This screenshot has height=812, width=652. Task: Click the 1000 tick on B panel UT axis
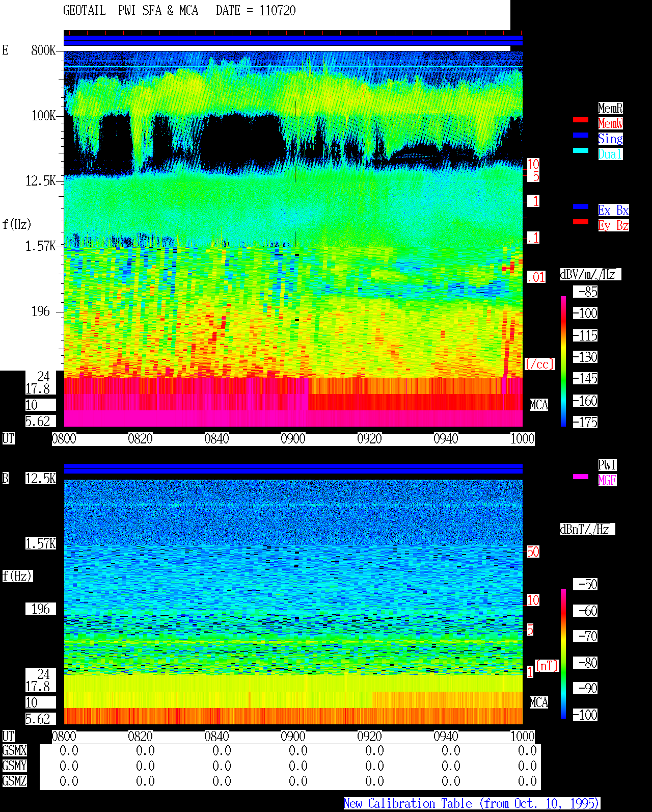pyautogui.click(x=522, y=737)
